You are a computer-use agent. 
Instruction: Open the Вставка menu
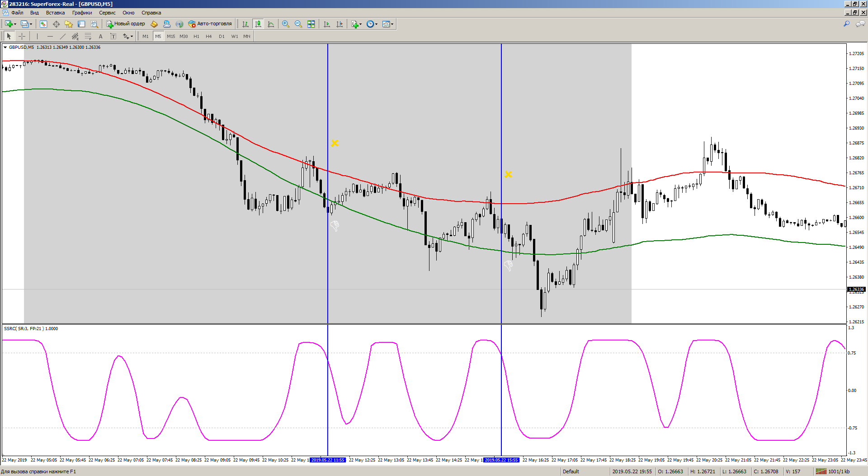55,13
